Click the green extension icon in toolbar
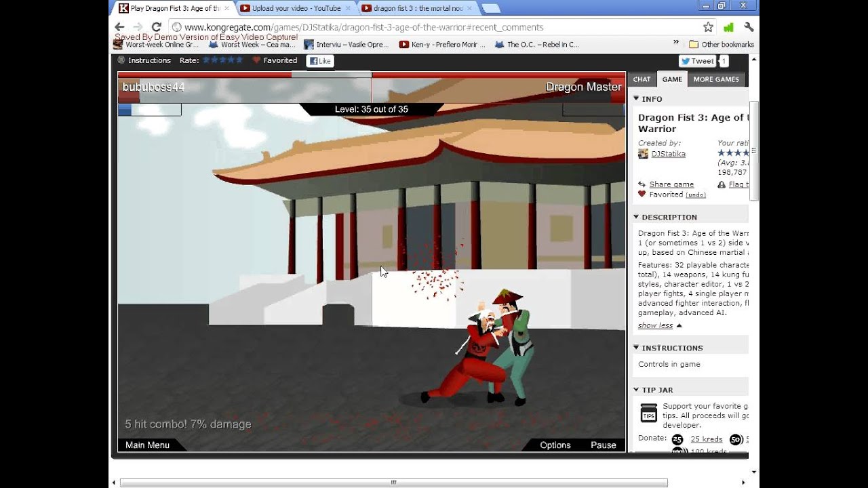 tap(728, 28)
